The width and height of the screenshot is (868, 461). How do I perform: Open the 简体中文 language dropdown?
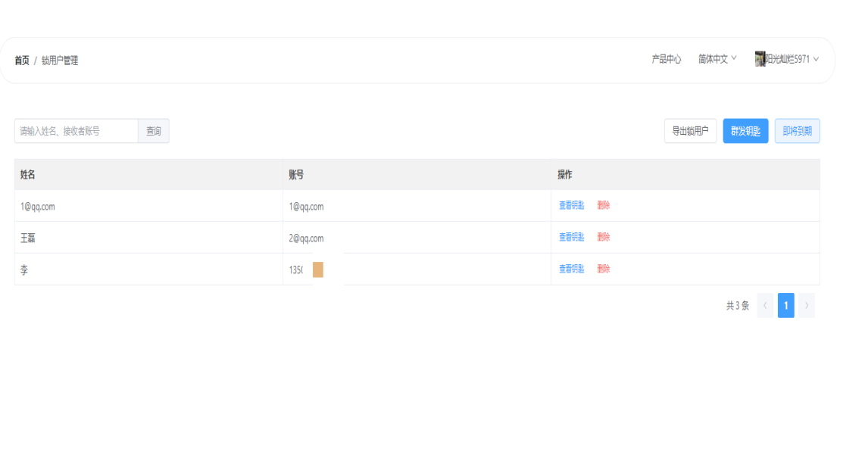(717, 59)
